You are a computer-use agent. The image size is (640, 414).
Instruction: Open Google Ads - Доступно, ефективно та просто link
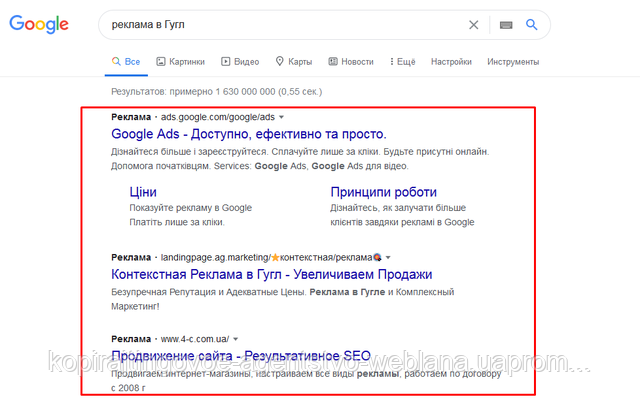[249, 134]
